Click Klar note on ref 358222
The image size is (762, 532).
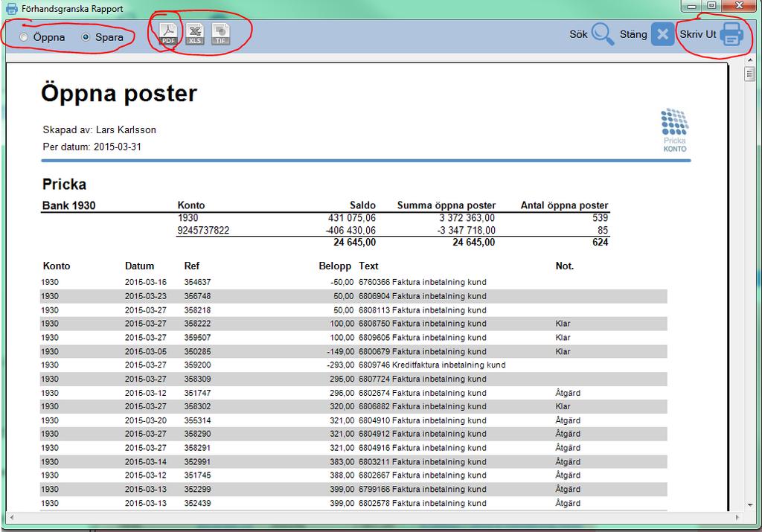[x=563, y=324]
